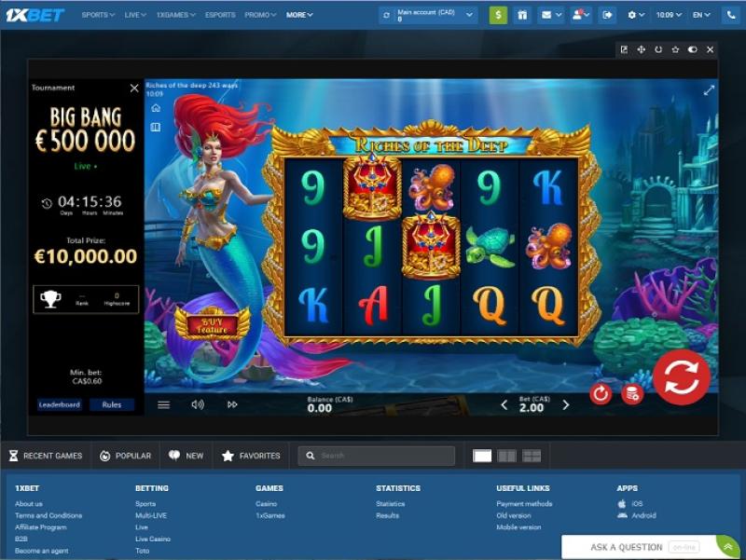Close the Tournament panel
The height and width of the screenshot is (560, 746).
pos(134,88)
